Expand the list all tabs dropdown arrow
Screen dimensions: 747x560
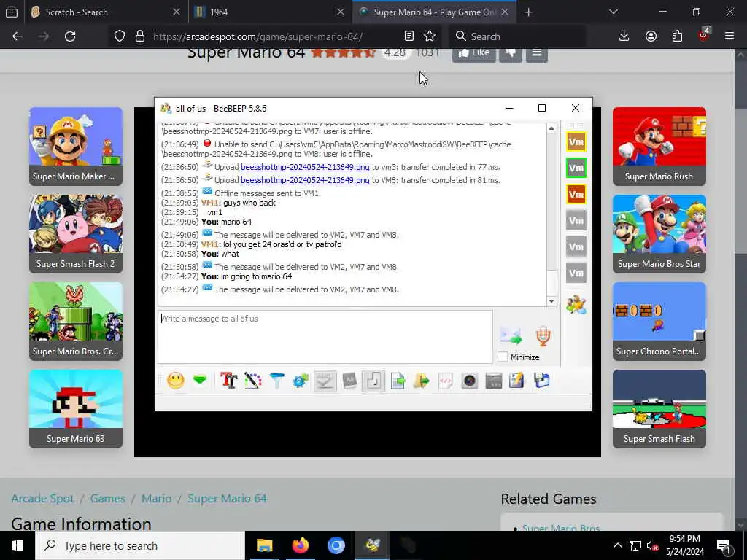(x=614, y=12)
